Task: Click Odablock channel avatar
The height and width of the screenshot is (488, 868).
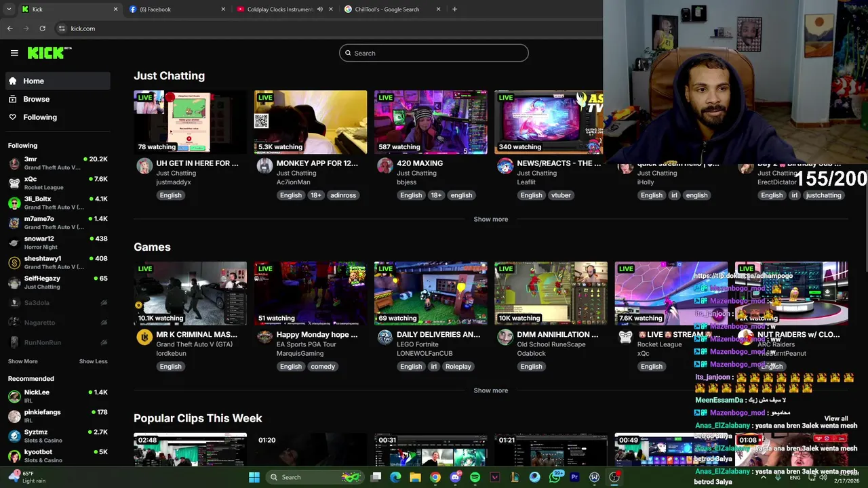Action: (x=505, y=338)
